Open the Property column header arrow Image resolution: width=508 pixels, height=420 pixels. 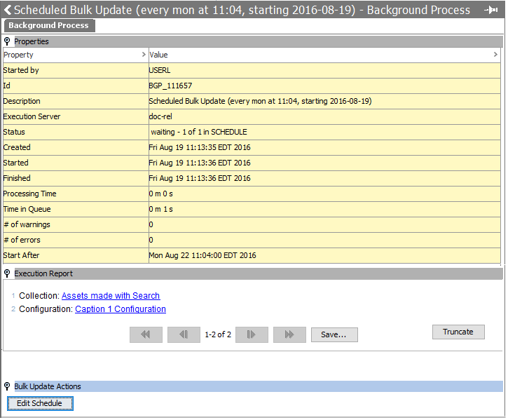(x=144, y=55)
